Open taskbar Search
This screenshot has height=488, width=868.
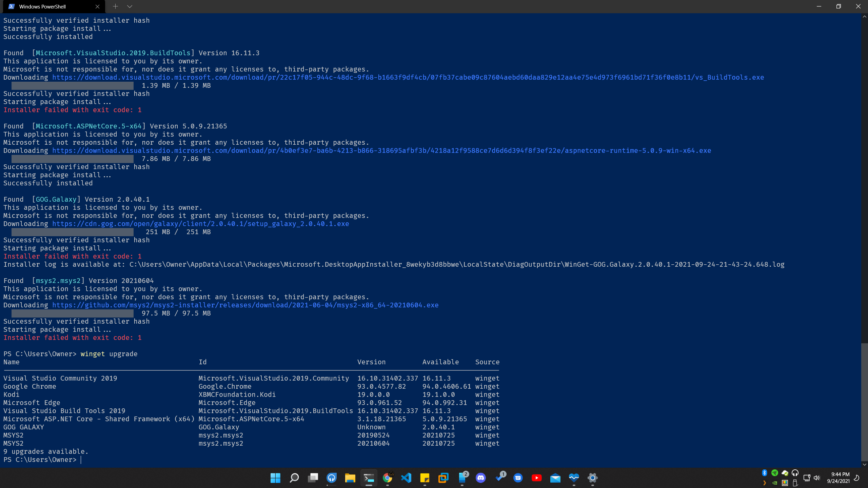pos(294,478)
